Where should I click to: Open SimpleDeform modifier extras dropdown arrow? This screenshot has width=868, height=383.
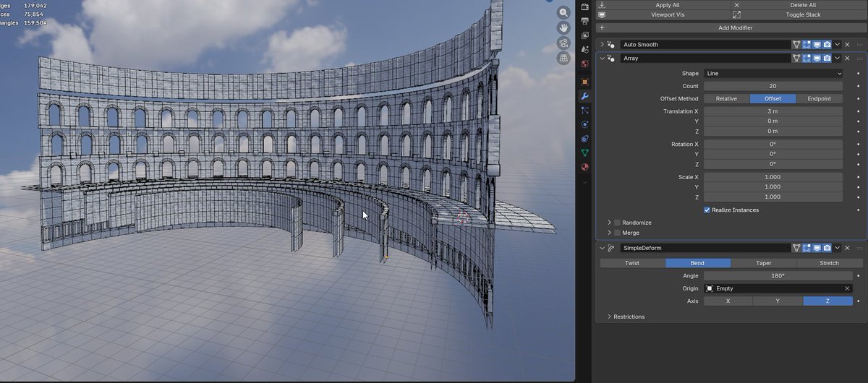point(837,248)
